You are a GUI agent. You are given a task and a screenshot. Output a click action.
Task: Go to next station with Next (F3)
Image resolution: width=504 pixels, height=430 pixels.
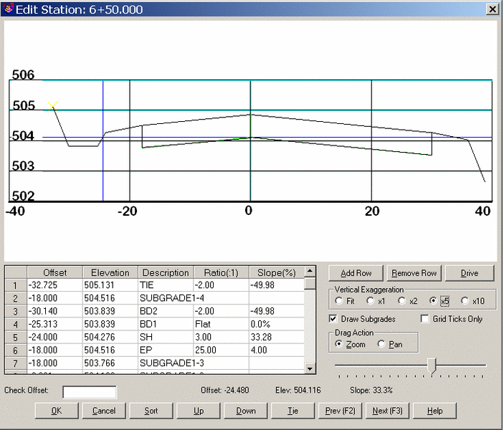[388, 411]
